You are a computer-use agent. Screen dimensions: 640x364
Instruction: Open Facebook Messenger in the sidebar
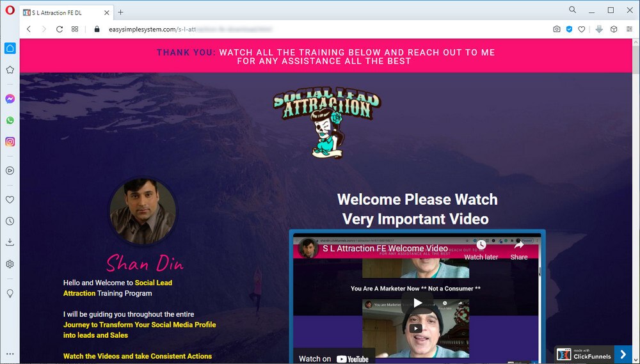pyautogui.click(x=10, y=99)
